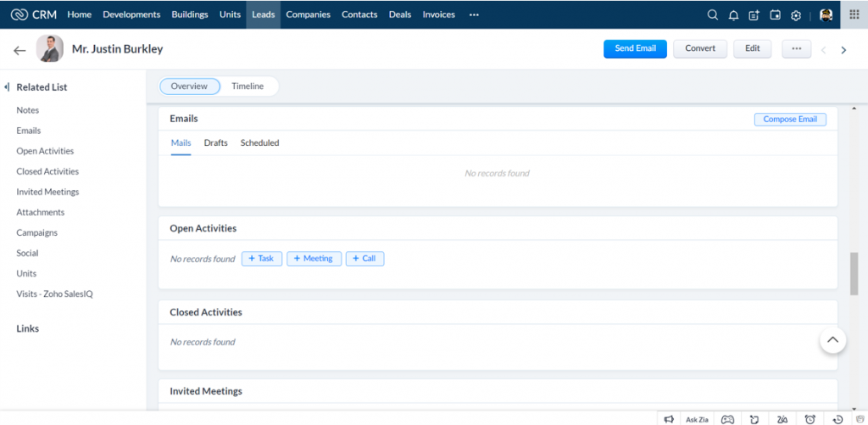Select the Overview view
This screenshot has width=868, height=425.
coord(189,87)
